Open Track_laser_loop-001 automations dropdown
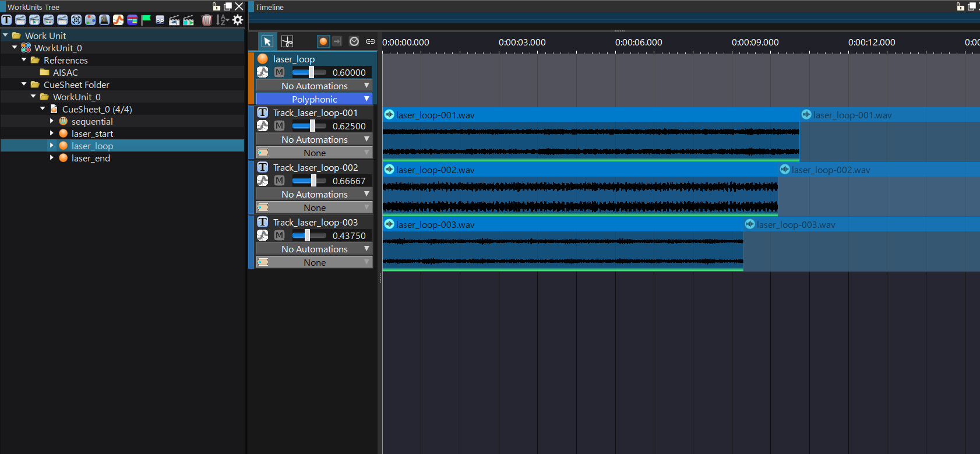 tap(314, 139)
